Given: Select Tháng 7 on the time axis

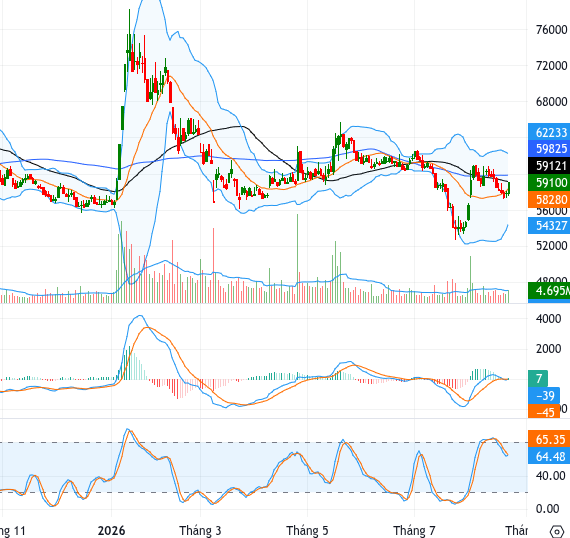Looking at the screenshot, I should click(414, 531).
